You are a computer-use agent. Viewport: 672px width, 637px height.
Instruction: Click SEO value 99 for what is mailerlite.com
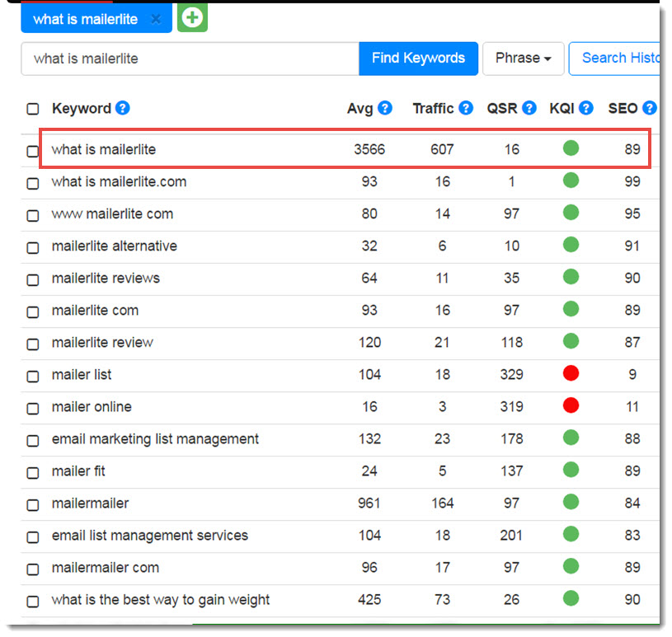pyautogui.click(x=632, y=181)
